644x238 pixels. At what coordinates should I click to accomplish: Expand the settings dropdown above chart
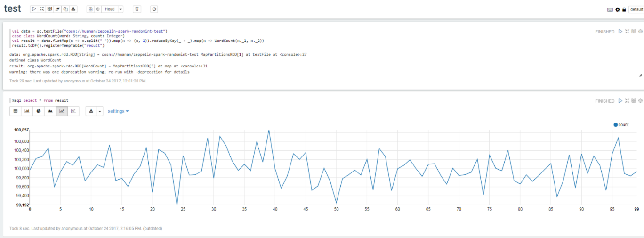tap(118, 111)
